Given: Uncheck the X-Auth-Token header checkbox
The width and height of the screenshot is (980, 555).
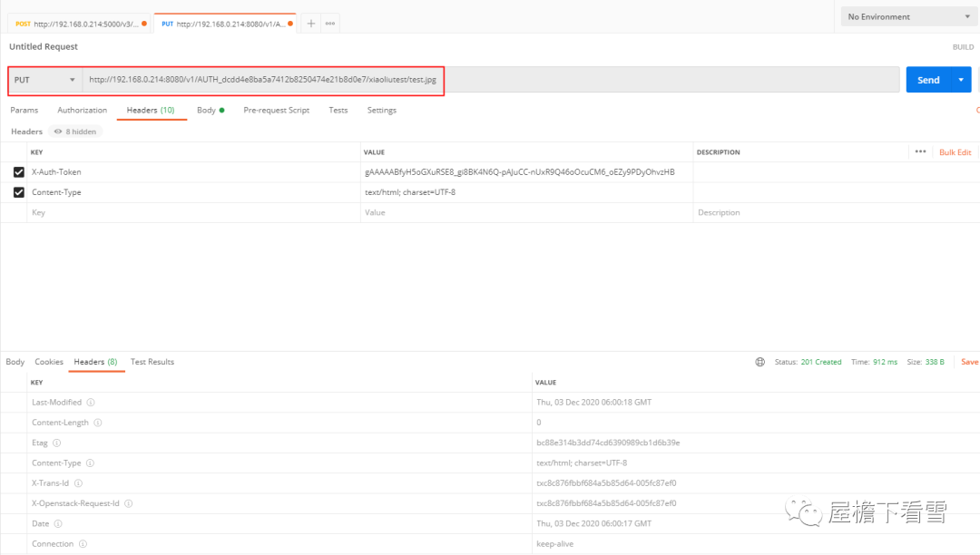Looking at the screenshot, I should tap(19, 172).
